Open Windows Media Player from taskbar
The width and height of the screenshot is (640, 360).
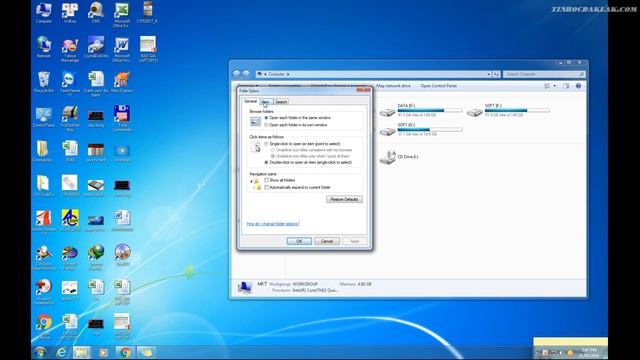pos(103,352)
